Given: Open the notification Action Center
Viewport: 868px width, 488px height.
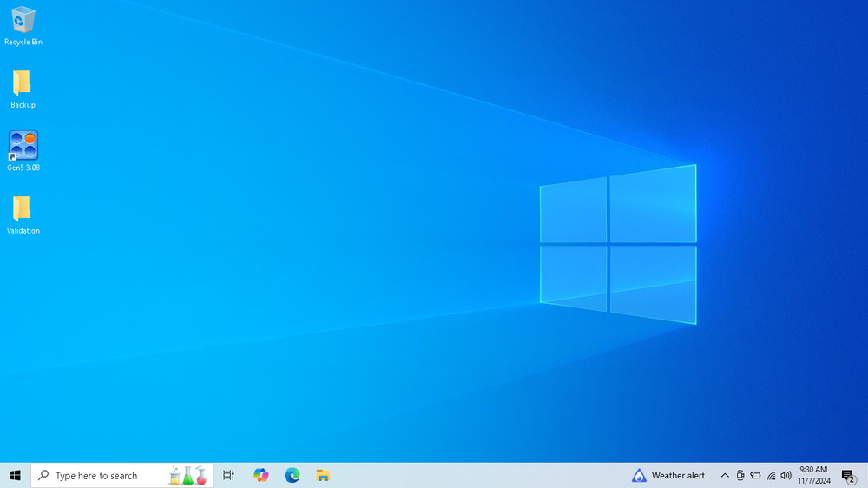Looking at the screenshot, I should coord(848,475).
